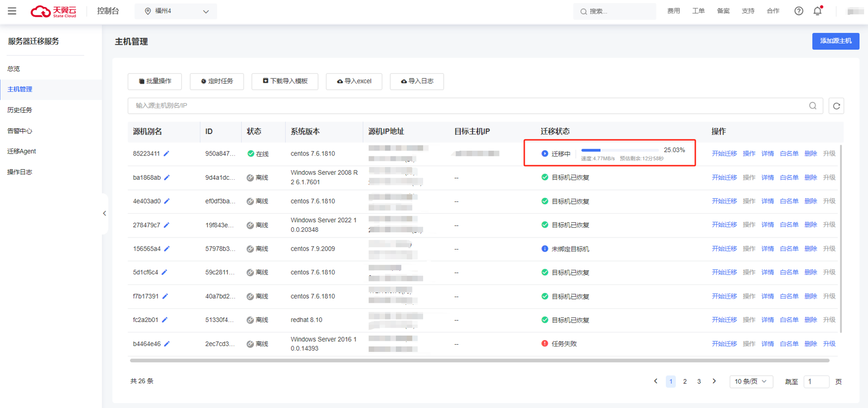Viewport: 868px width, 408px height.
Task: Click the migration progress bar at 25.03%
Action: tap(620, 150)
